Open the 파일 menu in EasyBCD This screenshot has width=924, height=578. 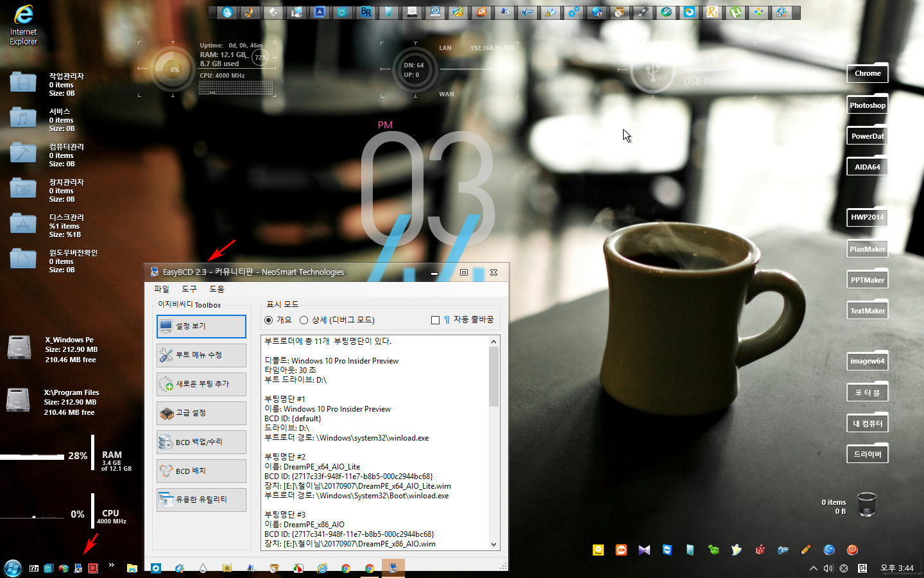pos(161,289)
